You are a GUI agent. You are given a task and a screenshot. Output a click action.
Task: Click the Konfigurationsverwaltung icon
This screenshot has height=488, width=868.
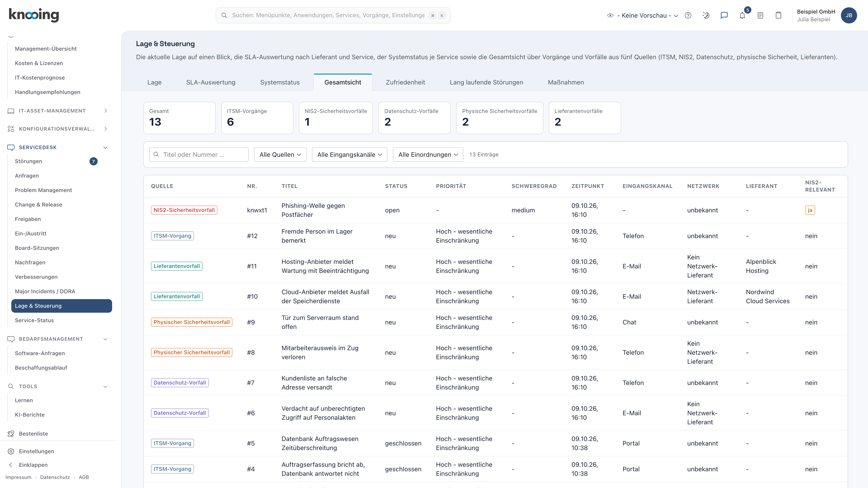click(11, 129)
